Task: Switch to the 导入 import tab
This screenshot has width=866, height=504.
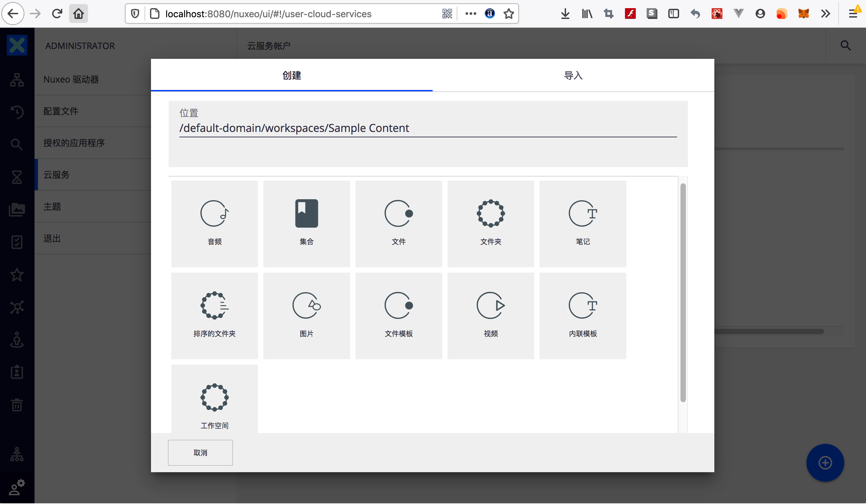Action: point(573,75)
